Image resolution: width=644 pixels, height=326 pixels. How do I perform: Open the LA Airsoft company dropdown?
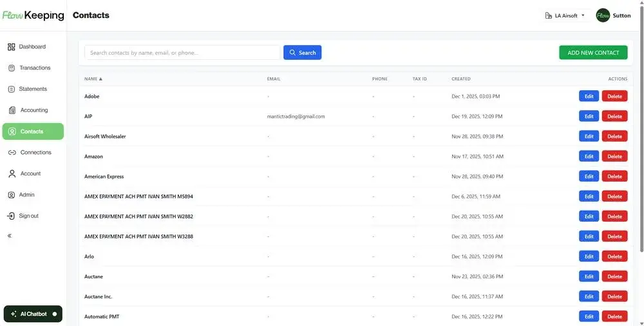[x=565, y=15]
